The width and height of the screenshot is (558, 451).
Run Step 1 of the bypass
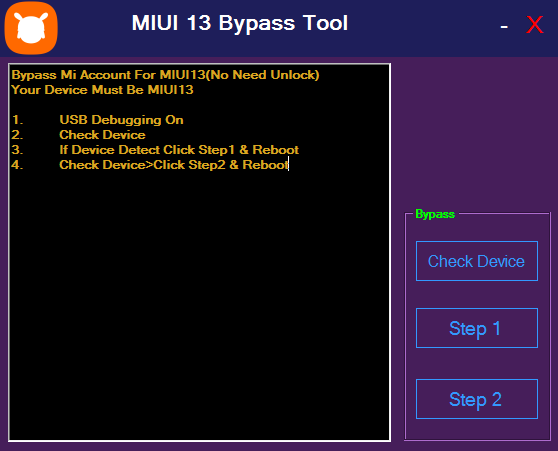click(x=477, y=328)
